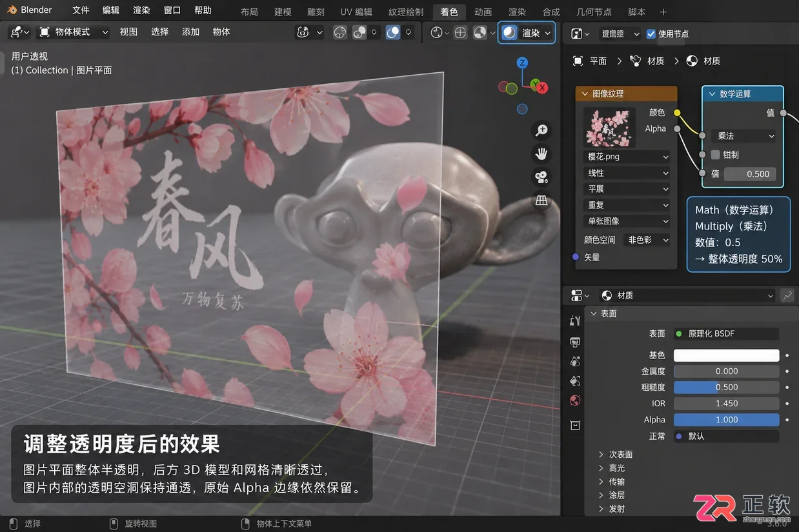Click the zoom magnifier viewport icon
Viewport: 799px width, 532px height.
point(541,130)
